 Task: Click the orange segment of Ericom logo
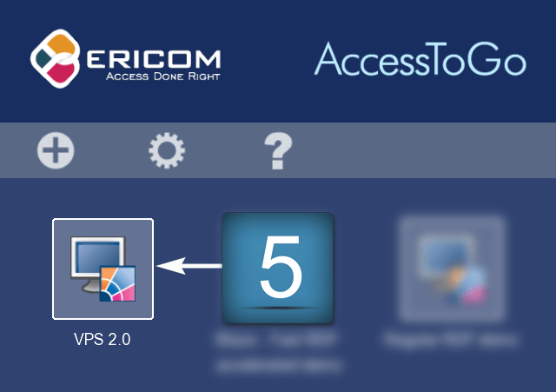click(x=62, y=45)
